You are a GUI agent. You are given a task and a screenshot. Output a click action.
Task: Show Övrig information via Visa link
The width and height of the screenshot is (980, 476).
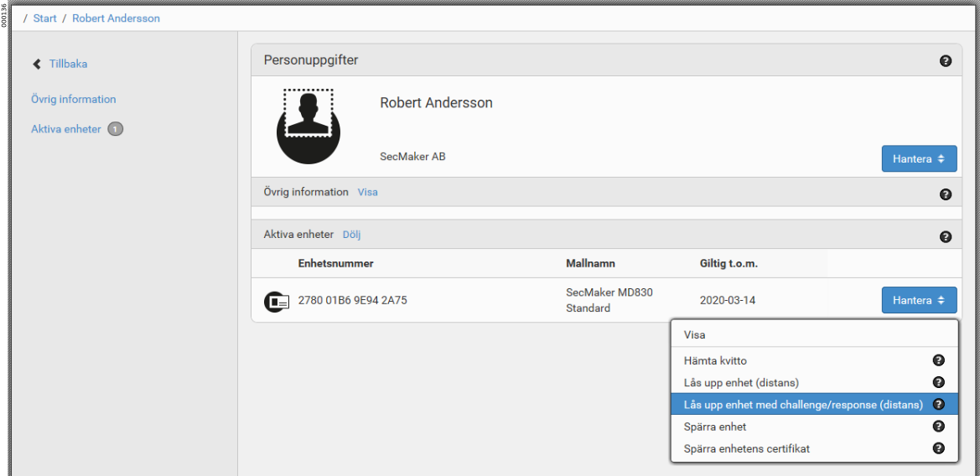(367, 192)
